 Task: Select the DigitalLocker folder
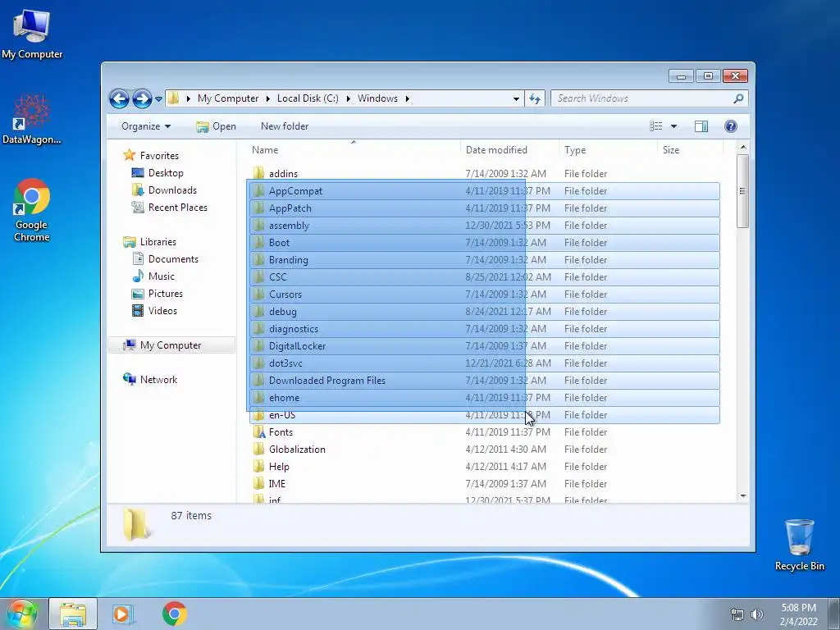[484, 346]
